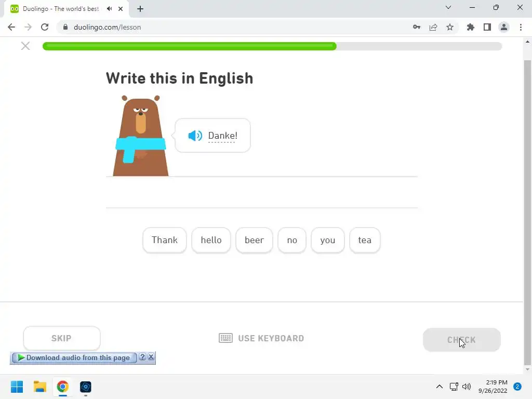Select the word tile 'Thank'
The height and width of the screenshot is (399, 532).
[x=165, y=240]
